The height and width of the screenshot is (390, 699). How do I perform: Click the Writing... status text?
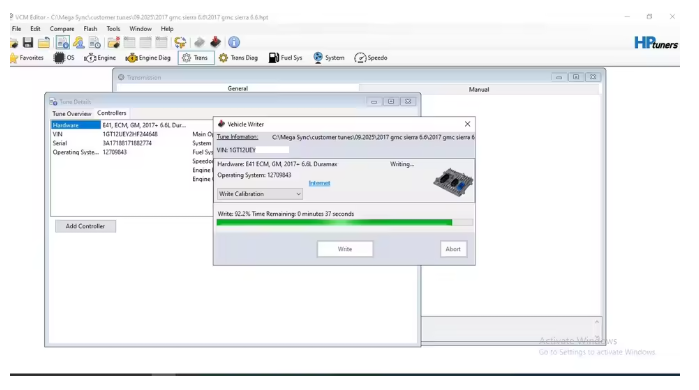pos(402,164)
